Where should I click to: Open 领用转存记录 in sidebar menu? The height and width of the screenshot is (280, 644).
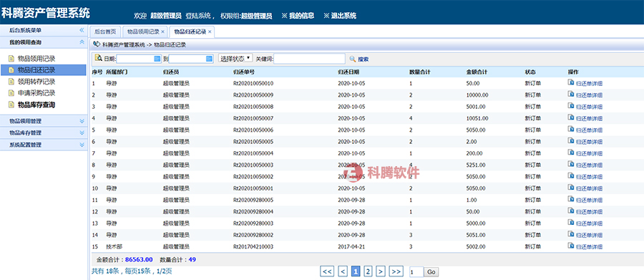[x=36, y=82]
